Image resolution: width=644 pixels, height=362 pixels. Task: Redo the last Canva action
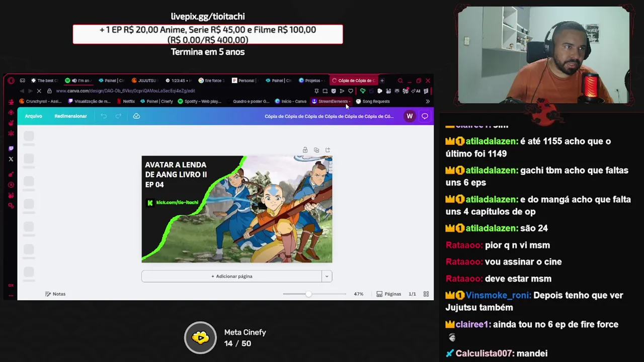118,116
